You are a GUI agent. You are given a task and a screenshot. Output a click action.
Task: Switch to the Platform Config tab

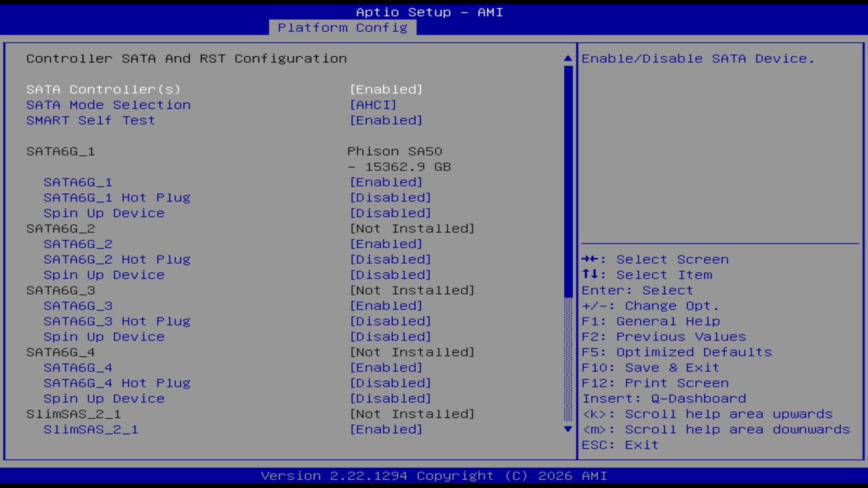[342, 28]
